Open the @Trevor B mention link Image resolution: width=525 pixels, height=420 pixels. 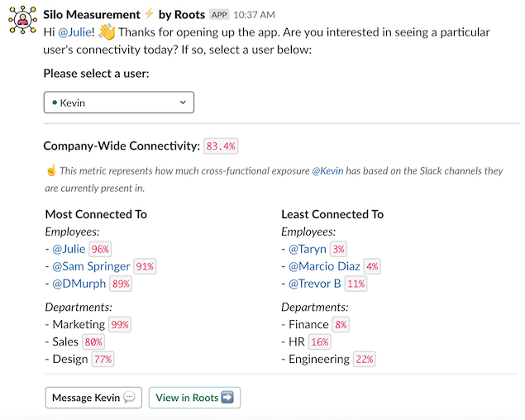click(314, 284)
